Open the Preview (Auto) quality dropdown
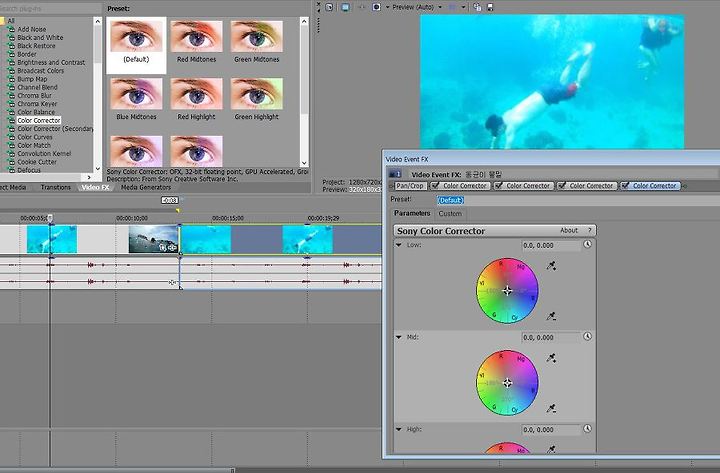The image size is (720, 473). click(440, 7)
